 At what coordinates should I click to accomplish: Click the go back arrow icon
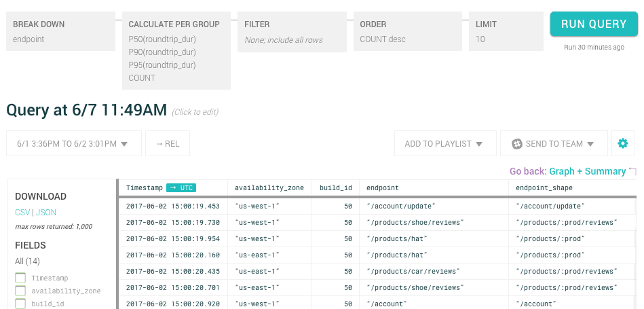point(632,171)
